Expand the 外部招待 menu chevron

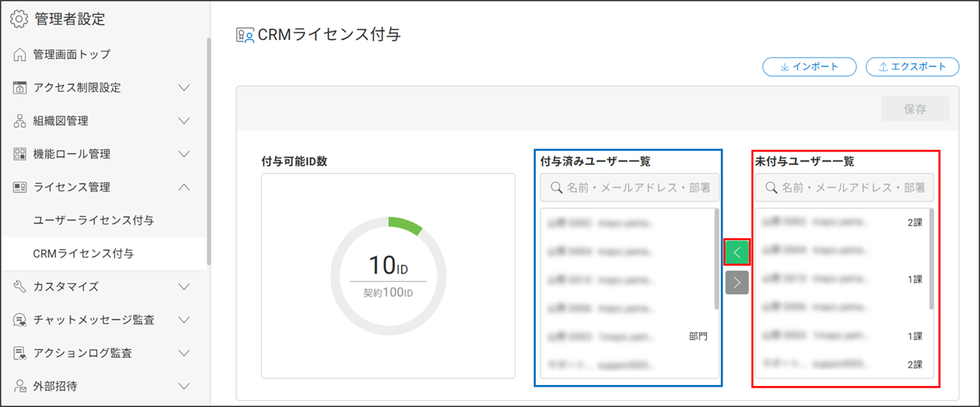185,386
